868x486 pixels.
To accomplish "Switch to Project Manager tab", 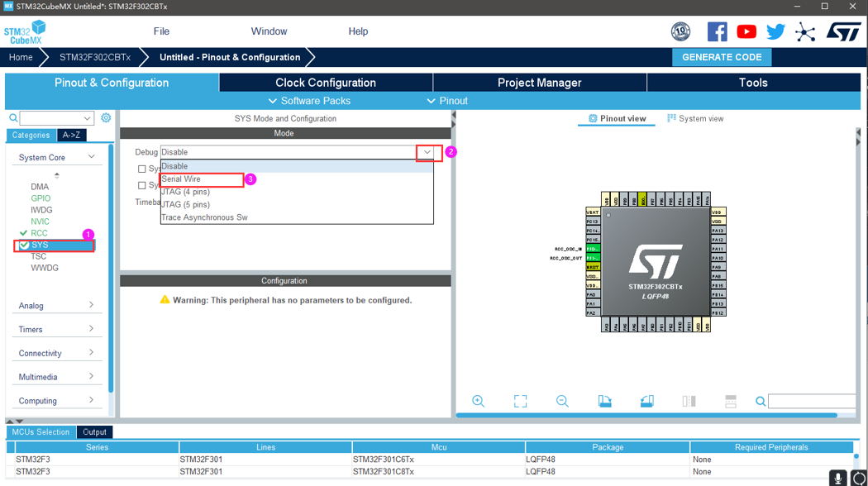I will click(x=540, y=83).
